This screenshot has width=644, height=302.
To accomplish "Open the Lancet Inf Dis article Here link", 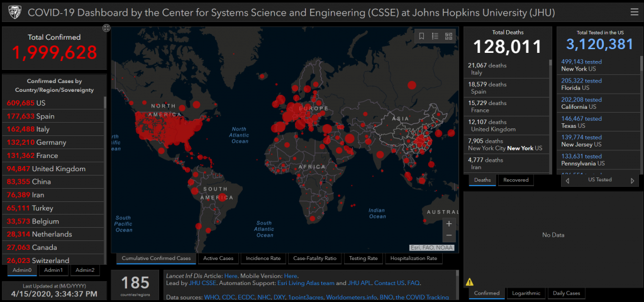I will [231, 276].
